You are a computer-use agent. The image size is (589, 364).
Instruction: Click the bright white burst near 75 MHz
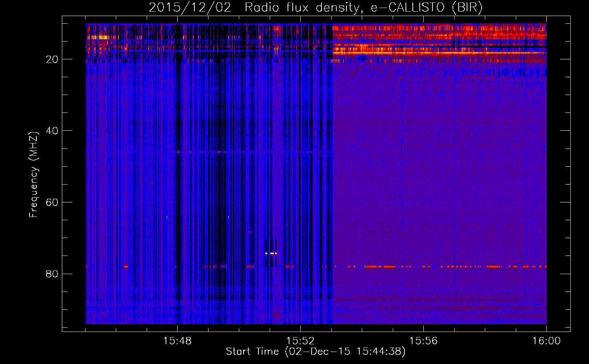coord(271,253)
